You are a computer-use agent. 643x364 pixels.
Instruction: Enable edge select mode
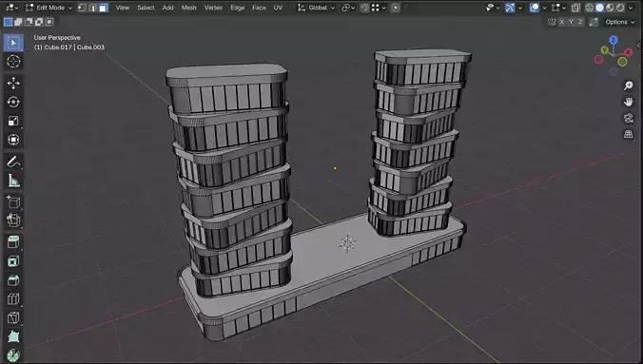(x=92, y=8)
